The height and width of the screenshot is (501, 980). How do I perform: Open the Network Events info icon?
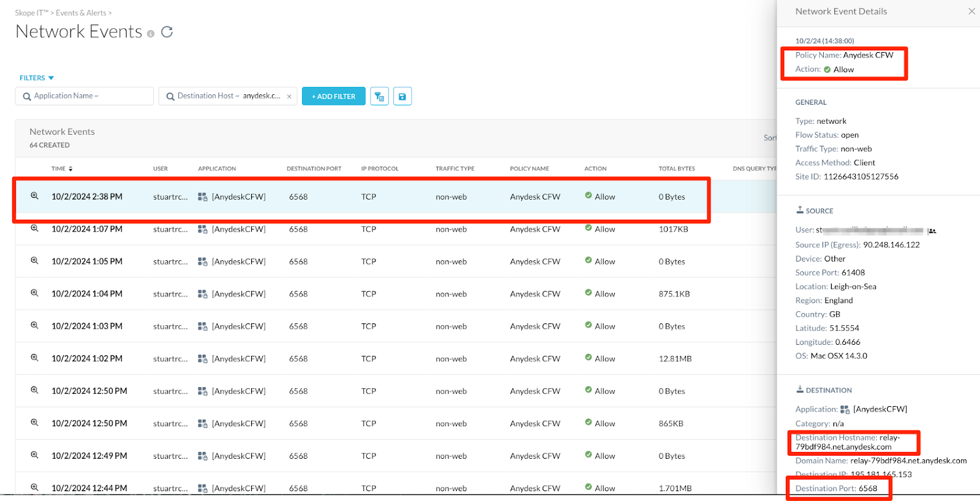pos(151,34)
